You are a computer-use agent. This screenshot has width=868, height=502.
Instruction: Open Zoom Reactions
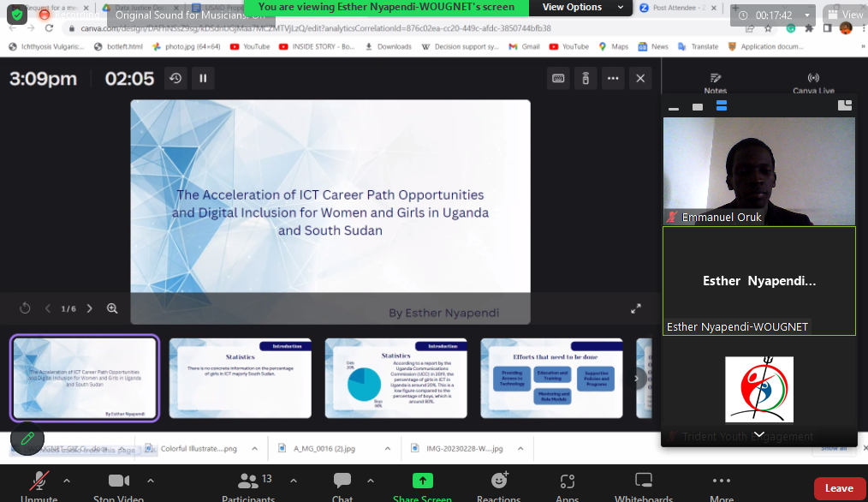(499, 486)
